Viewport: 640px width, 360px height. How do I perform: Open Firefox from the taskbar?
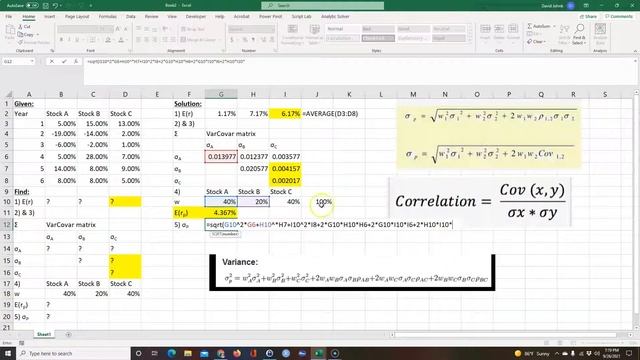[237, 353]
